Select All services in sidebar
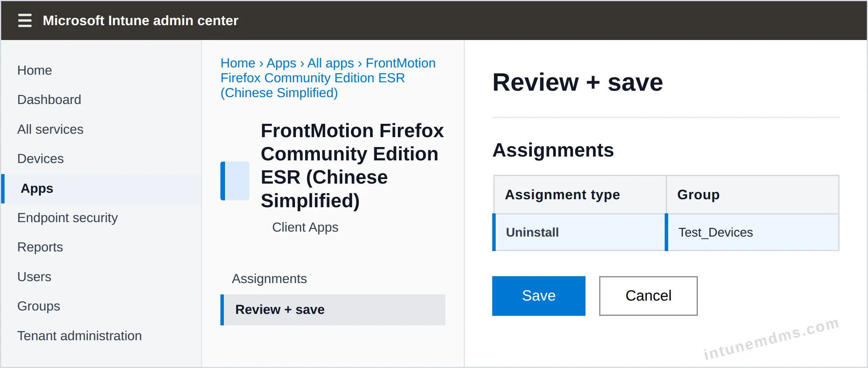Viewport: 868px width, 368px height. (x=50, y=129)
